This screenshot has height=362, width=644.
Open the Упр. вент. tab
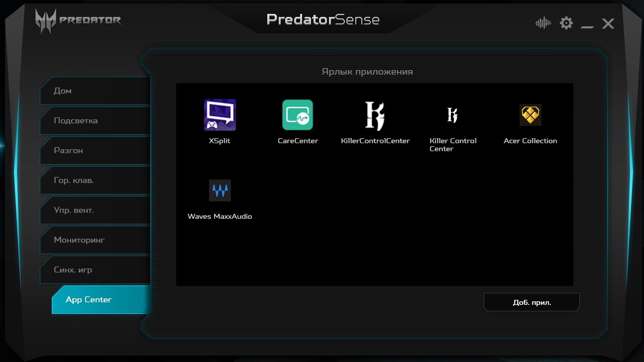pos(95,210)
